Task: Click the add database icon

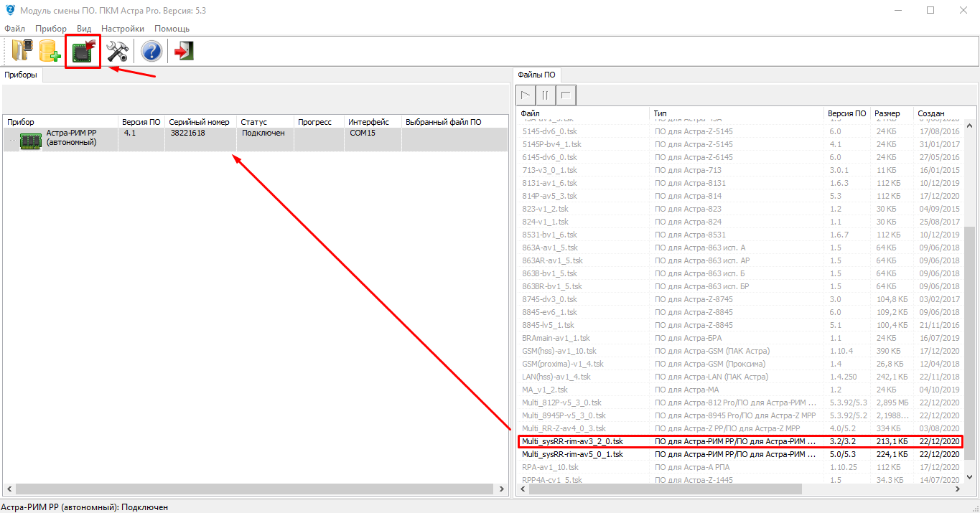Action: [50, 51]
